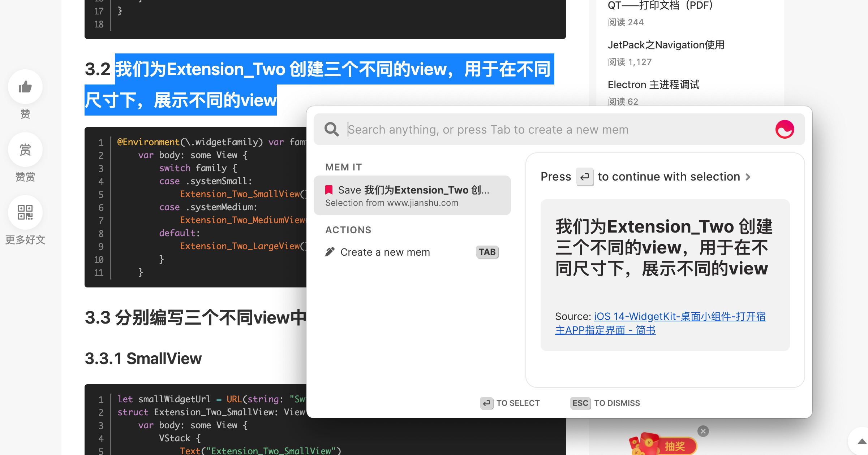The image size is (868, 455).
Task: Open the QR code 更多好文 icon
Action: tap(25, 212)
